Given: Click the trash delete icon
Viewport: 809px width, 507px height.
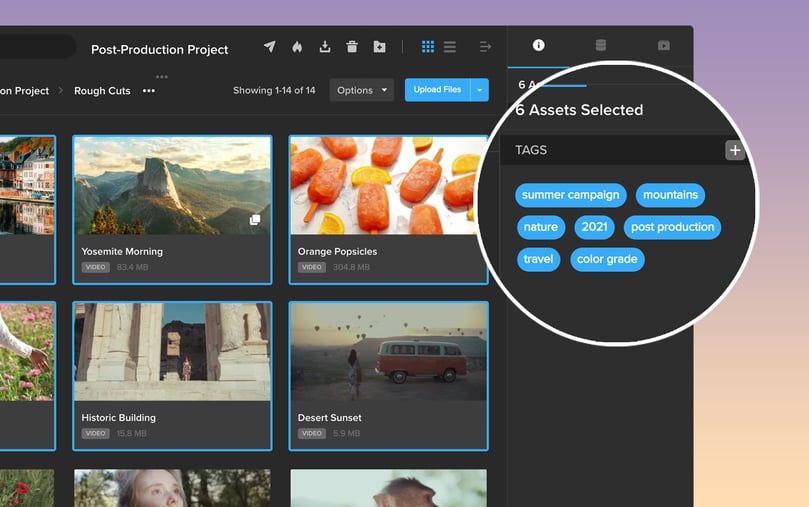Looking at the screenshot, I should [352, 46].
